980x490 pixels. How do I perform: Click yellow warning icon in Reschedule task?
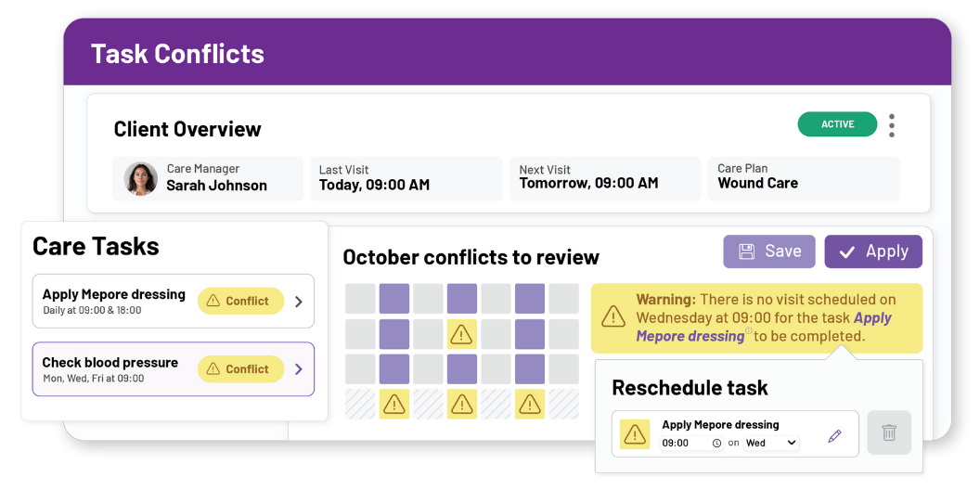(635, 434)
